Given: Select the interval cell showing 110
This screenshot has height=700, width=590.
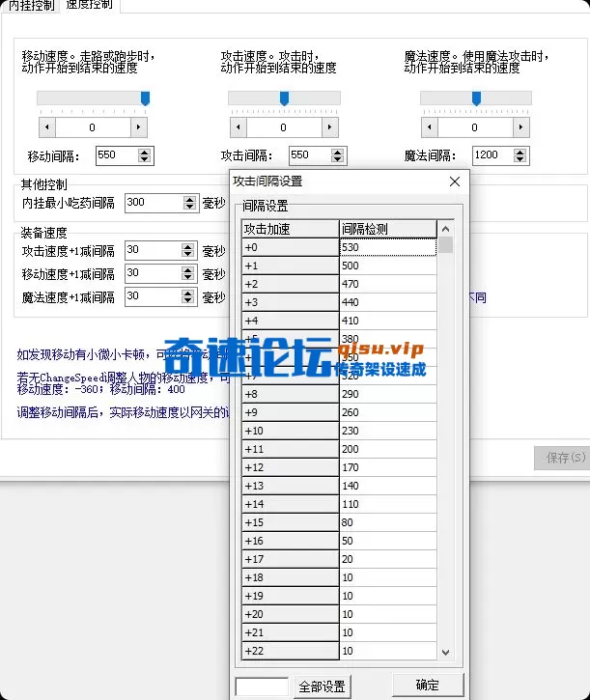Looking at the screenshot, I should click(387, 504).
